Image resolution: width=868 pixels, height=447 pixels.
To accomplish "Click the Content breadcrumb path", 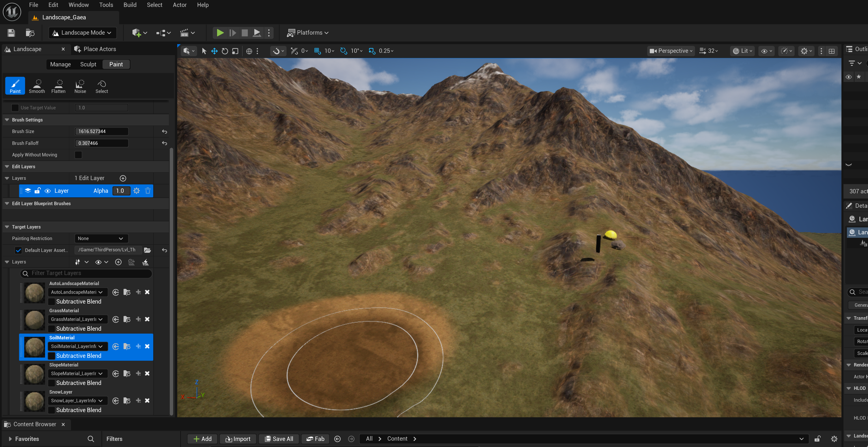I will 397,439.
